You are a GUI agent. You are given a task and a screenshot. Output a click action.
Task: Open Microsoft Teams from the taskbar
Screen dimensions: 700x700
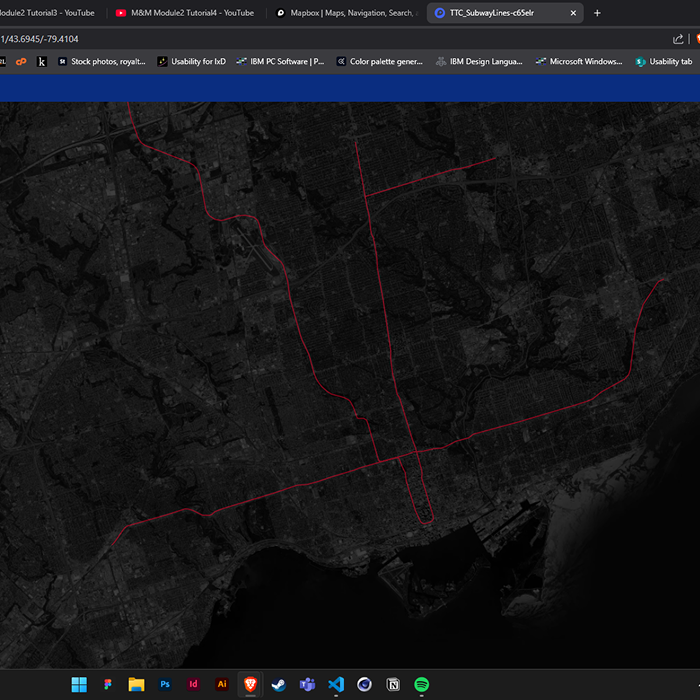tap(308, 684)
